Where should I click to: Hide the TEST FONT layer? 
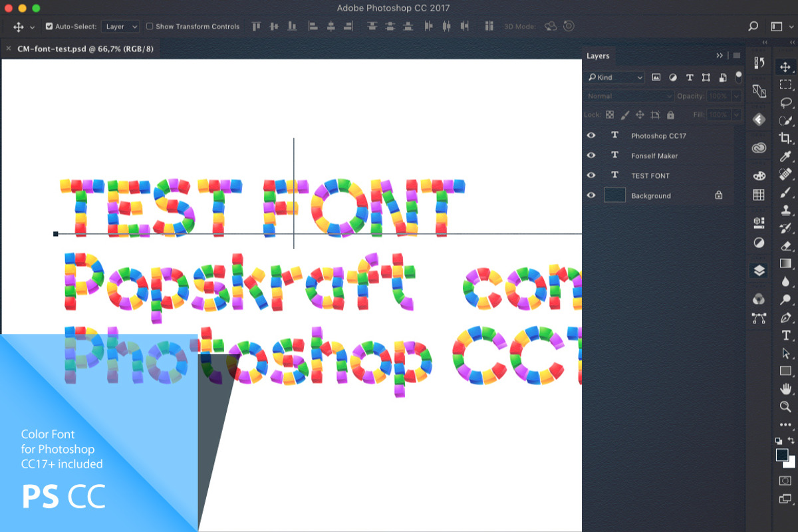pyautogui.click(x=591, y=176)
